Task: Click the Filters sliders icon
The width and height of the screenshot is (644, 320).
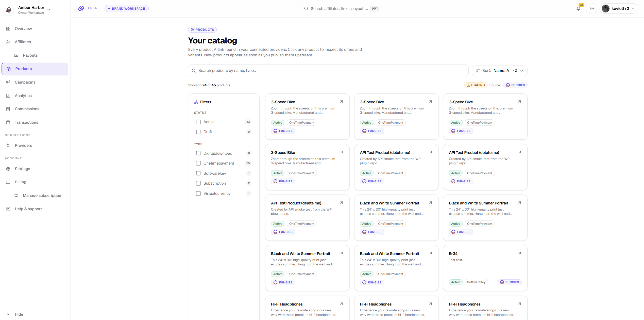Action: [x=196, y=102]
